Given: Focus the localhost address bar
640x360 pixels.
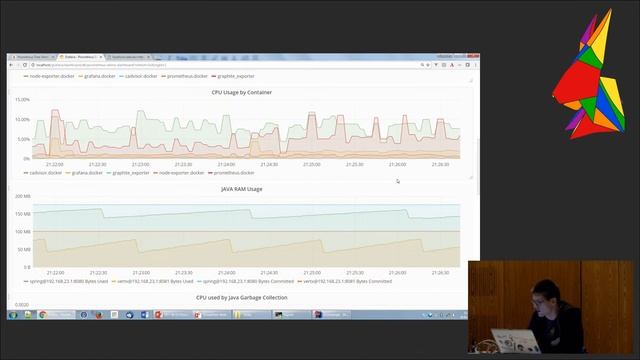Looking at the screenshot, I should (224, 65).
